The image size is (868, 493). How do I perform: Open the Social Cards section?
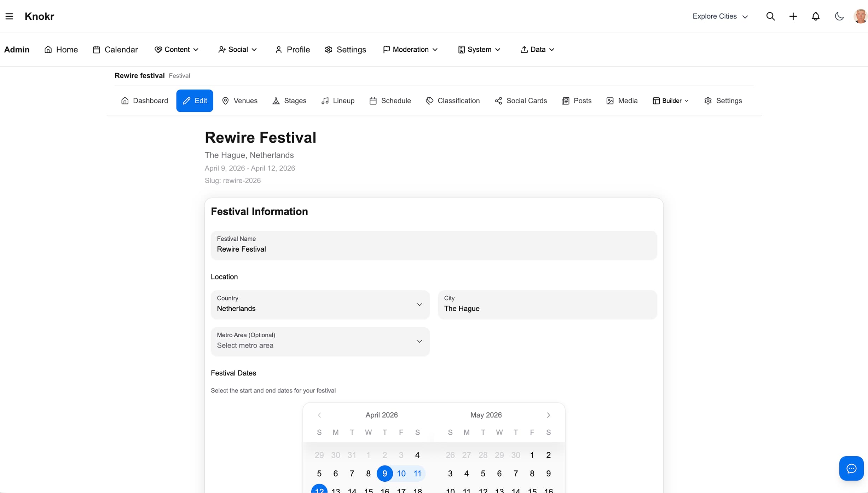pos(520,101)
